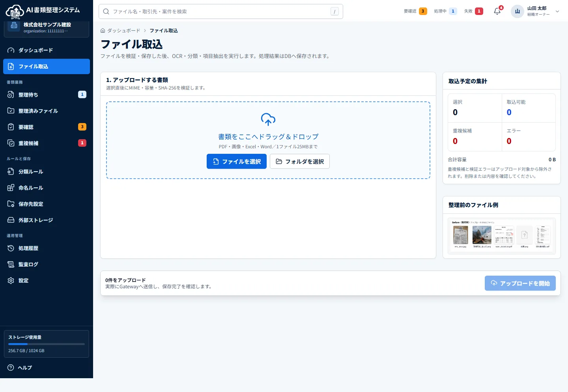Go to 要確認 in sidebar
This screenshot has width=568, height=392.
(x=47, y=127)
